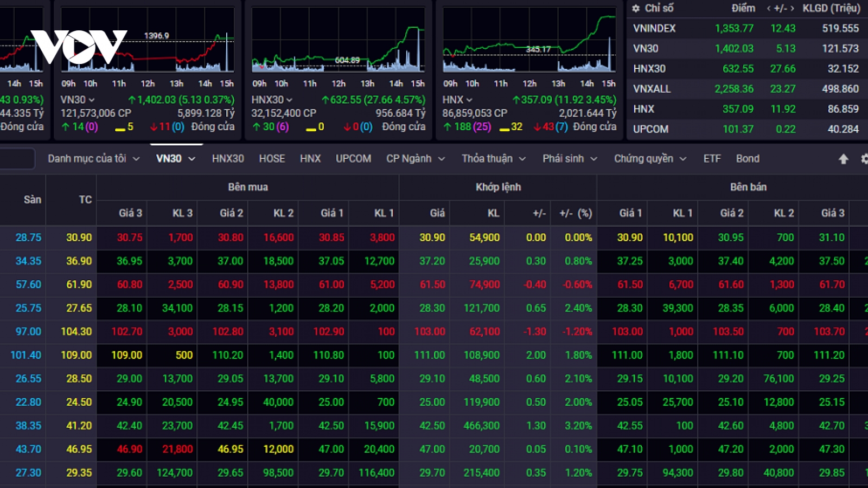Open the Bond tab
The image size is (868, 488).
click(748, 158)
